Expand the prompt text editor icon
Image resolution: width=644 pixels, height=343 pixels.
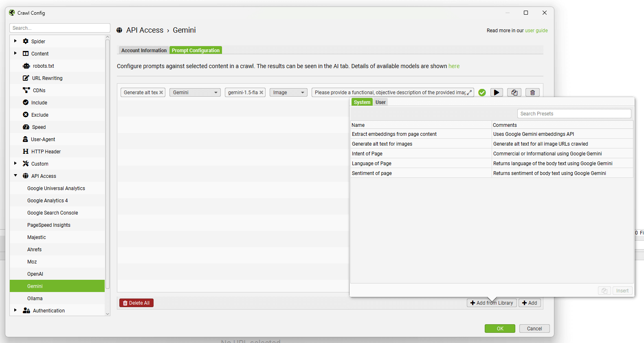click(469, 93)
